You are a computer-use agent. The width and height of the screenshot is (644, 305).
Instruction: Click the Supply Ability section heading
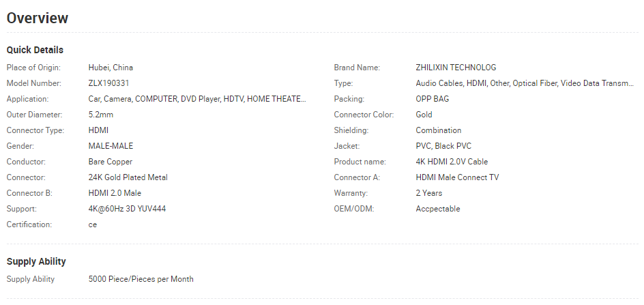(36, 262)
